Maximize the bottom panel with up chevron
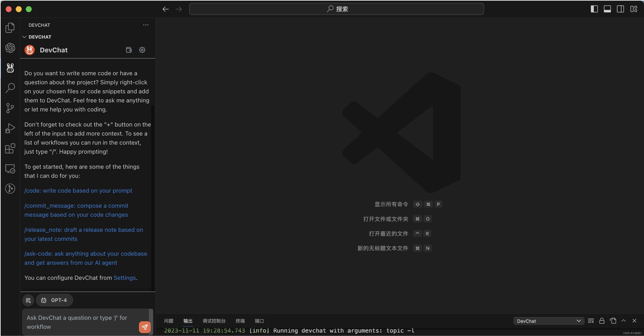Screen dimensions: 644x336 click(624, 321)
